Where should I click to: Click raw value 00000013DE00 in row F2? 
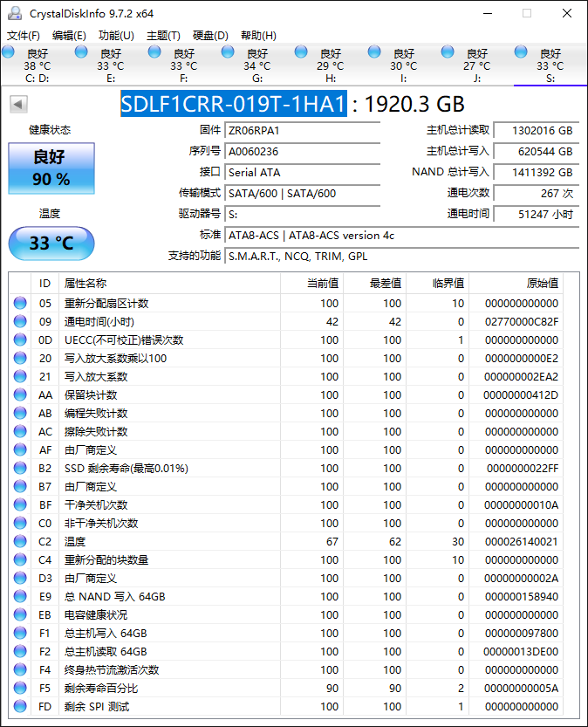pyautogui.click(x=521, y=652)
